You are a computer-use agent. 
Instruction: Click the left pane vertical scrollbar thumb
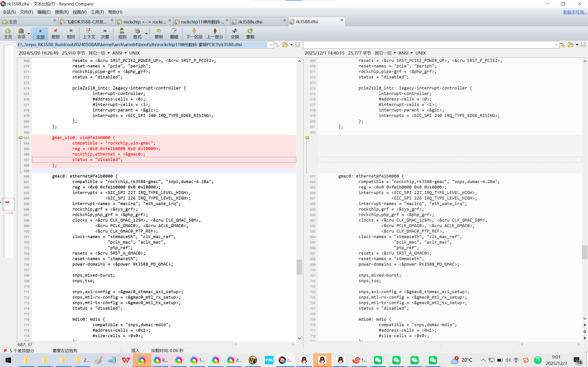point(299,267)
